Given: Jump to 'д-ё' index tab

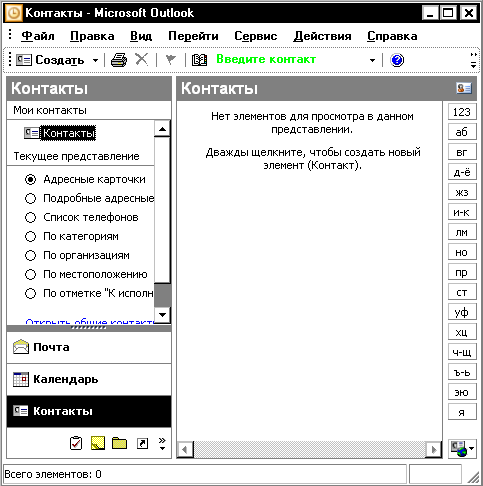Looking at the screenshot, I should coord(462,172).
